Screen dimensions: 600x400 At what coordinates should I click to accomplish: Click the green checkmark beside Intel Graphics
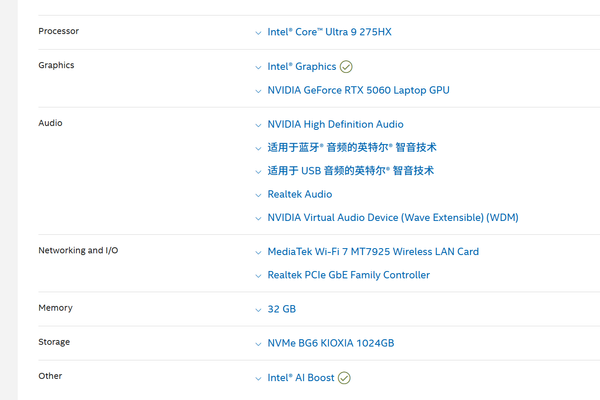(346, 67)
